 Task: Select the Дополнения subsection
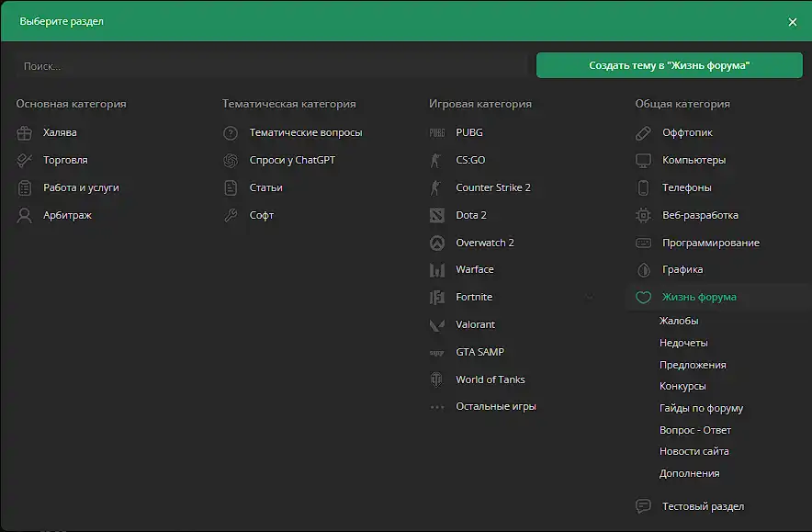point(689,474)
